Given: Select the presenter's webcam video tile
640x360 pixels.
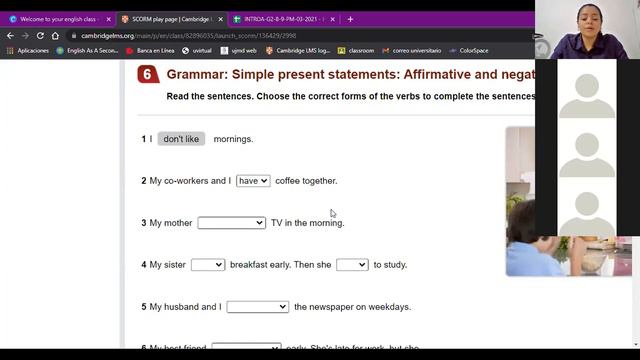Looking at the screenshot, I should pos(587,29).
